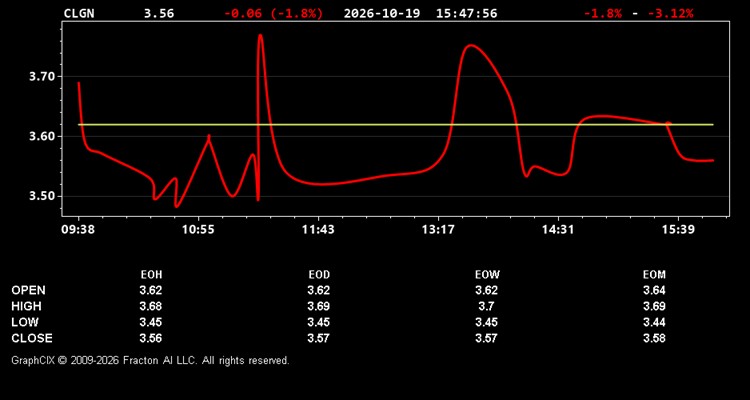Click the EOW HIGH value 3.7
Image resolution: width=750 pixels, height=400 pixels.
tap(486, 306)
